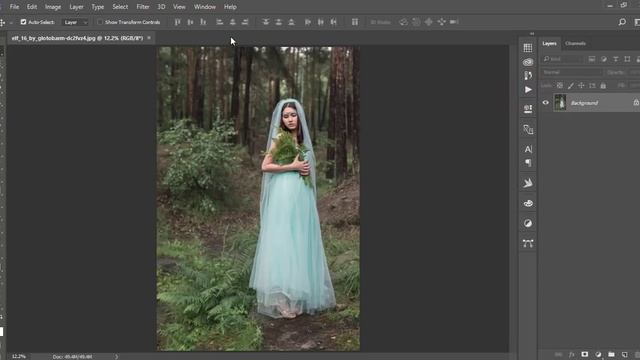
Task: Open the Paths panel icon
Action: tap(528, 244)
